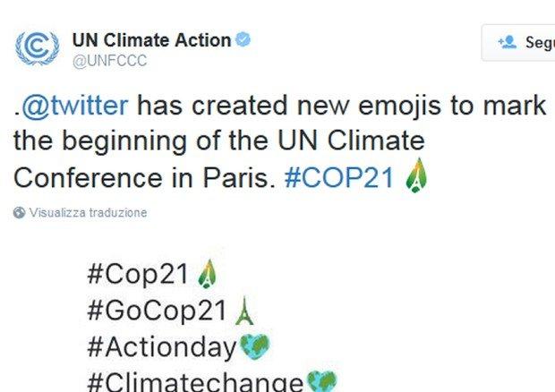Open the UN Climate Action profile name

pos(151,40)
